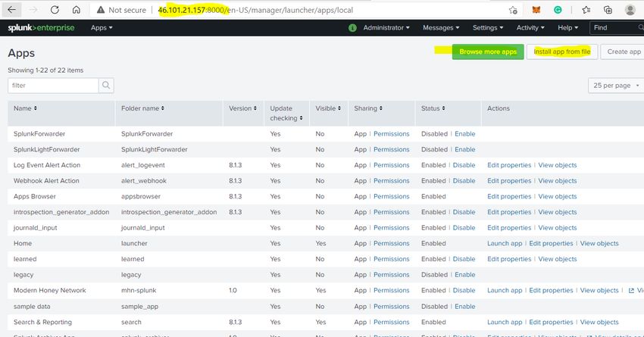644x337 pixels.
Task: Click the Not secure warning icon
Action: point(101,10)
